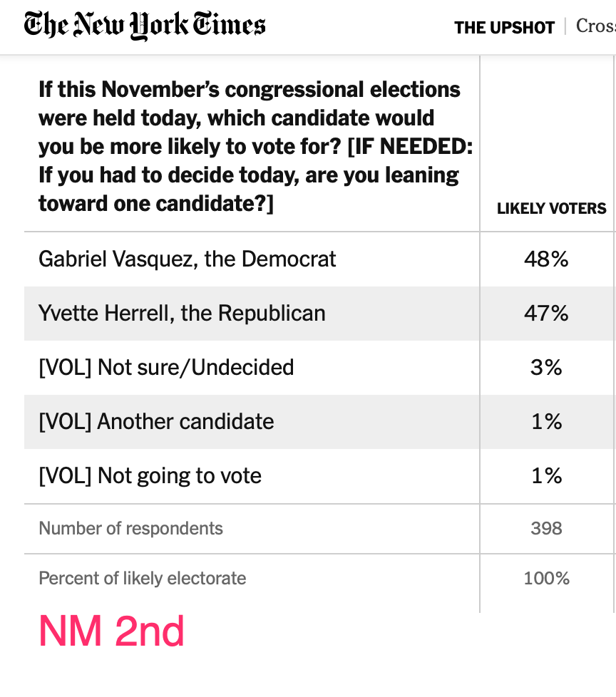Click The New York Times logo
The image size is (616, 697).
[145, 26]
